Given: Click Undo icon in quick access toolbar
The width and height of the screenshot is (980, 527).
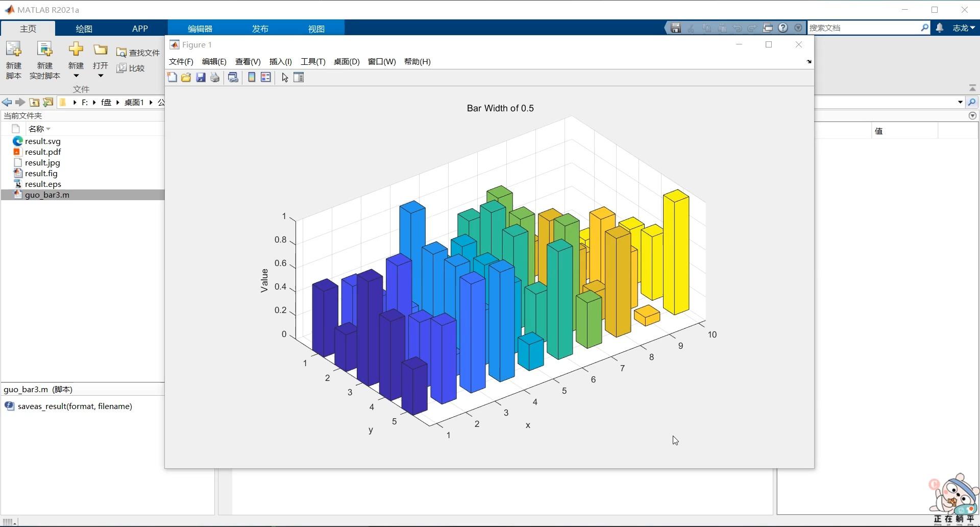Looking at the screenshot, I should [x=737, y=28].
